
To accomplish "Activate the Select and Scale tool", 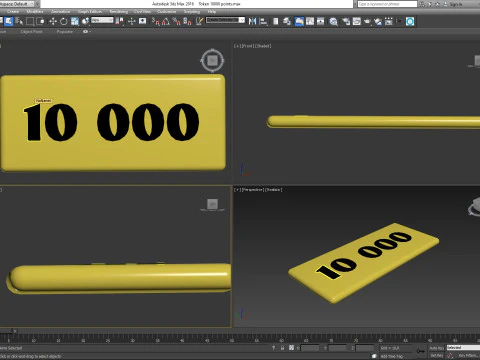I will tap(75, 21).
